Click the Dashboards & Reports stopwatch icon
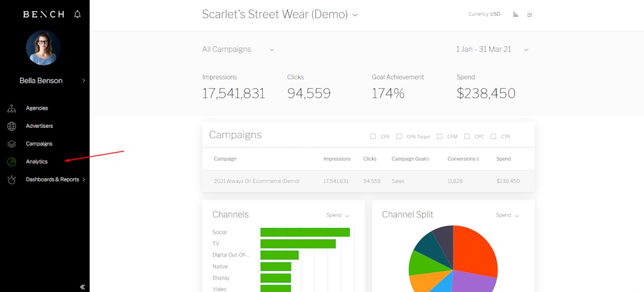The image size is (644, 292). coord(12,180)
